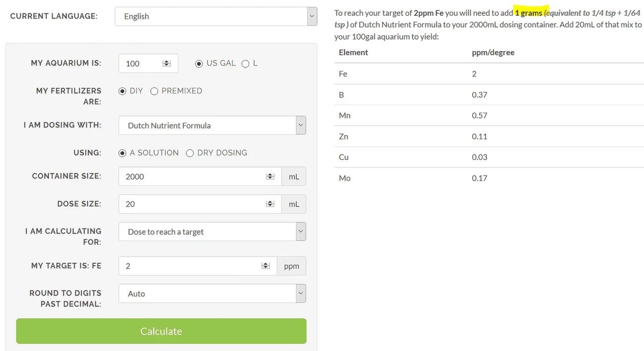Select DRY DOSING method

point(190,153)
